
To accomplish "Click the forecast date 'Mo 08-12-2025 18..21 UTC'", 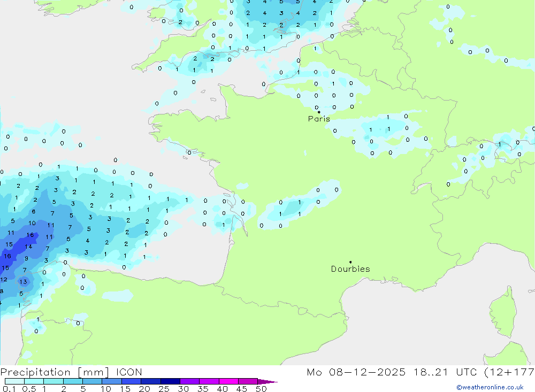I will click(392, 372).
